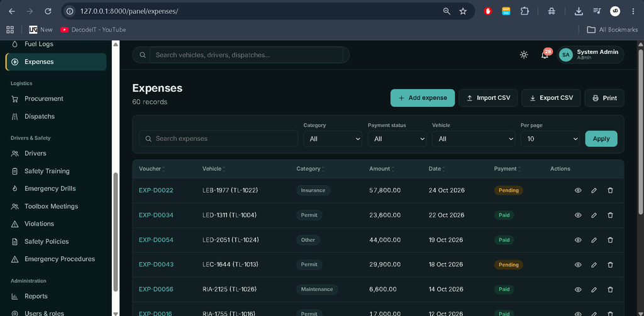Apply the expense filters
644x316 pixels.
[x=601, y=139]
